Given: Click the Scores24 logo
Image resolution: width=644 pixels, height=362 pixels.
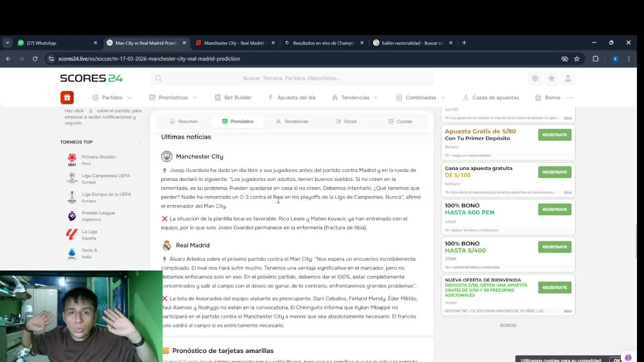Looking at the screenshot, I should pyautogui.click(x=91, y=78).
